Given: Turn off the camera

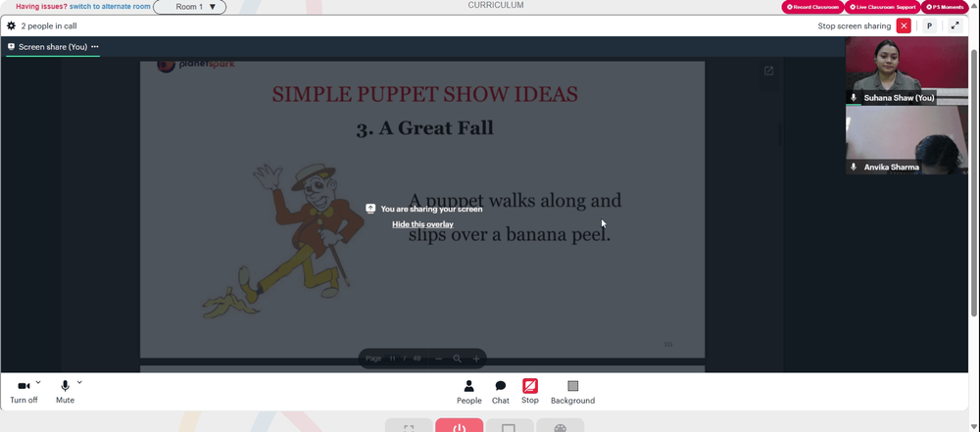Looking at the screenshot, I should 24,392.
